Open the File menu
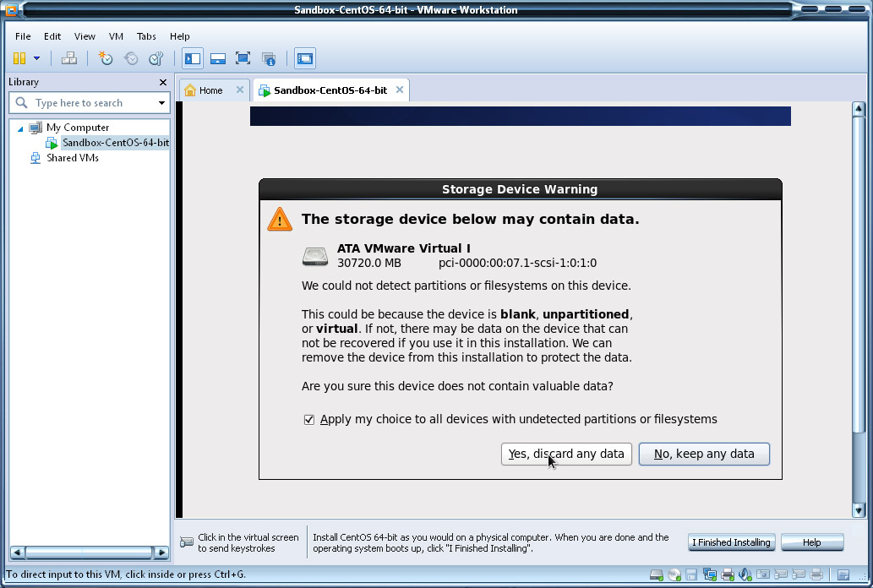 23,36
